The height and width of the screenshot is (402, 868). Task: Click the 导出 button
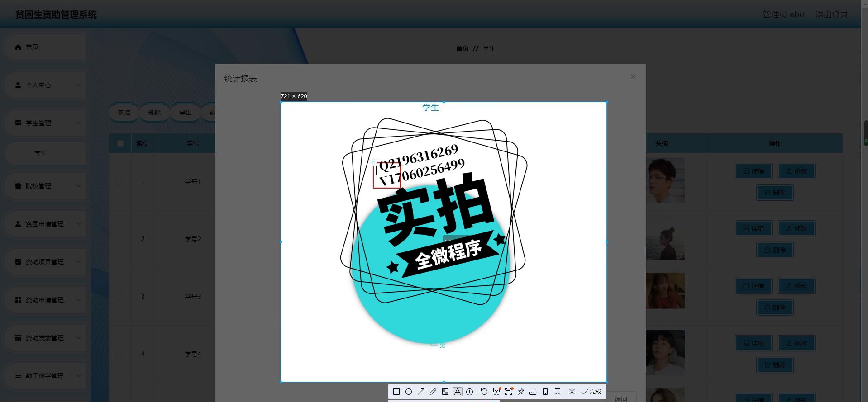point(186,113)
